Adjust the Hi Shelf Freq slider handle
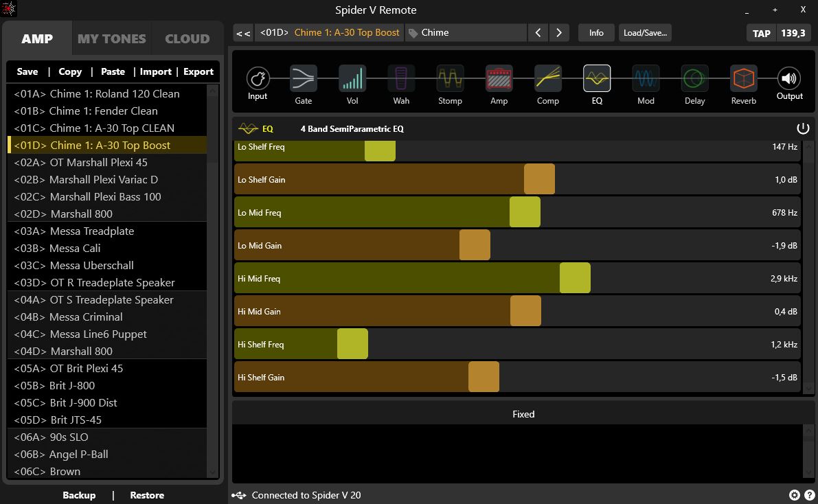This screenshot has width=818, height=504. [x=352, y=344]
